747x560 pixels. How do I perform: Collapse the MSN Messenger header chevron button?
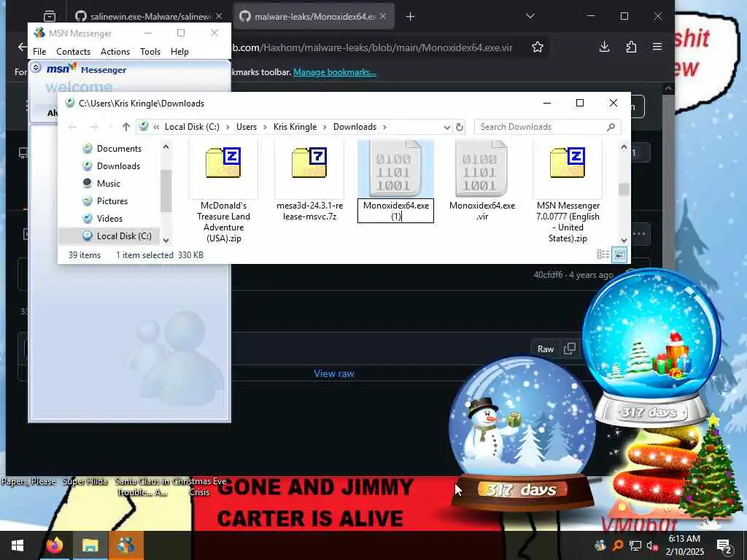(x=36, y=68)
